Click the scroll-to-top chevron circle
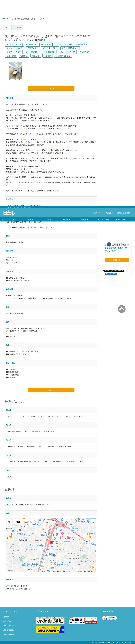This screenshot has height=644, width=135. point(121,309)
